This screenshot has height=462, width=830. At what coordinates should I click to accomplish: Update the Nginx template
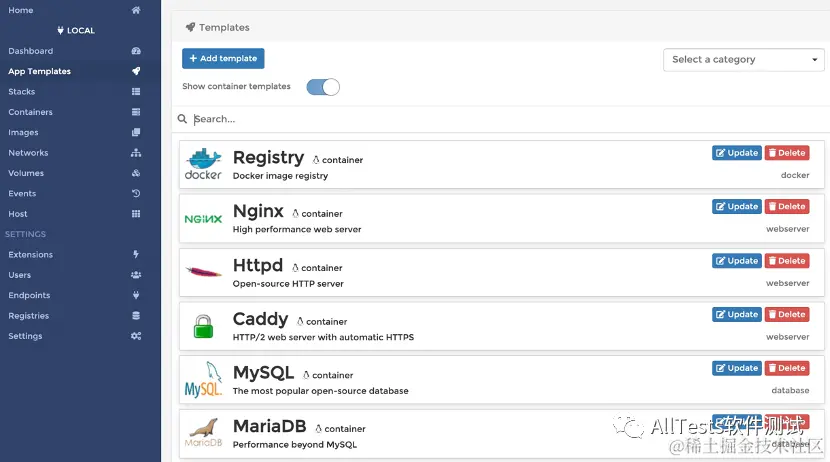[x=736, y=206]
